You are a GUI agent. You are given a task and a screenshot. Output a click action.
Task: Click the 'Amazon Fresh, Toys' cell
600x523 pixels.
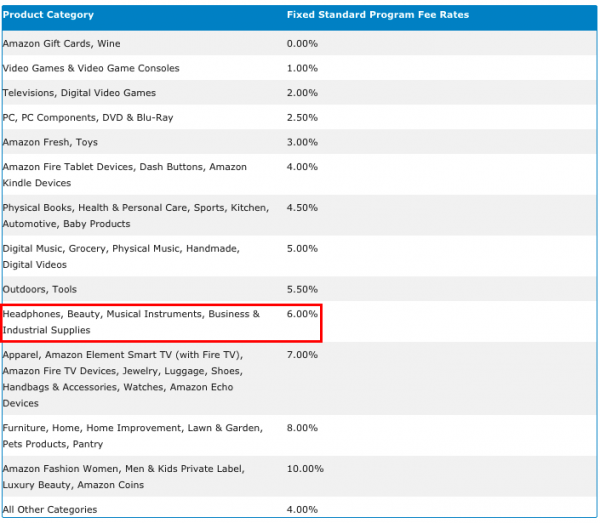50,142
